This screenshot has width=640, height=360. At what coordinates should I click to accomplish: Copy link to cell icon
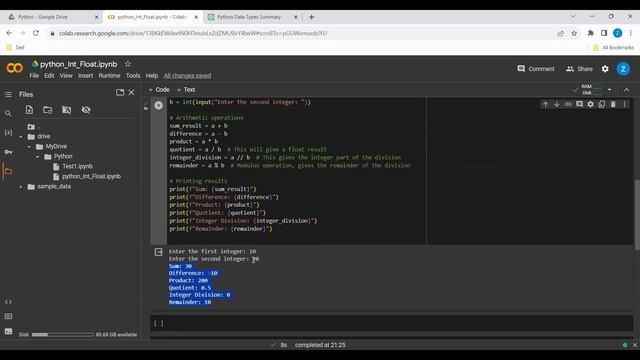[x=568, y=104]
